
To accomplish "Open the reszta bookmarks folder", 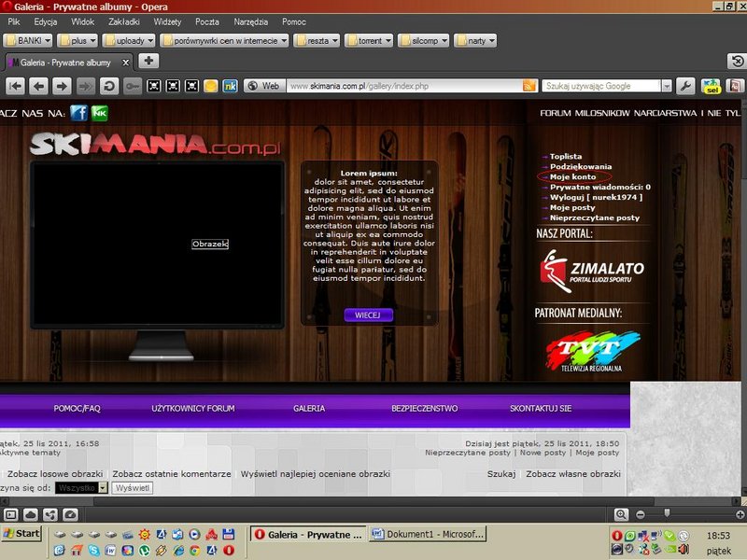I will tap(317, 41).
